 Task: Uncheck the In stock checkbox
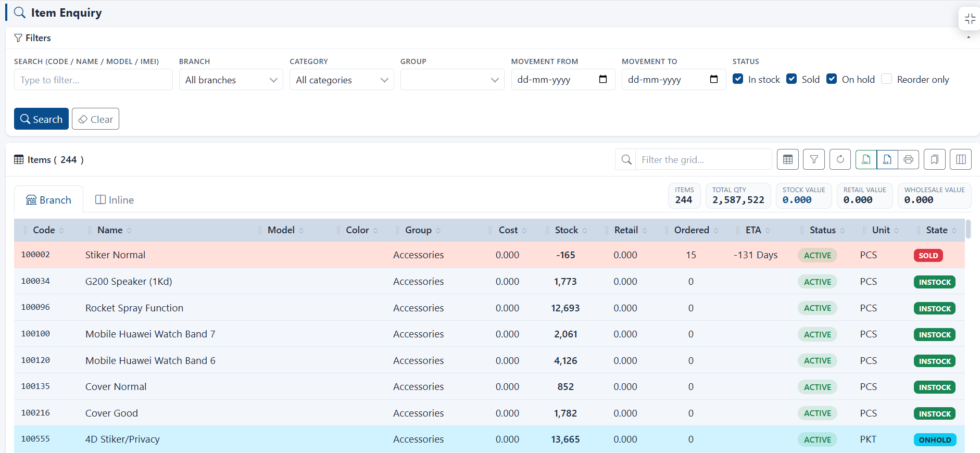pyautogui.click(x=738, y=79)
